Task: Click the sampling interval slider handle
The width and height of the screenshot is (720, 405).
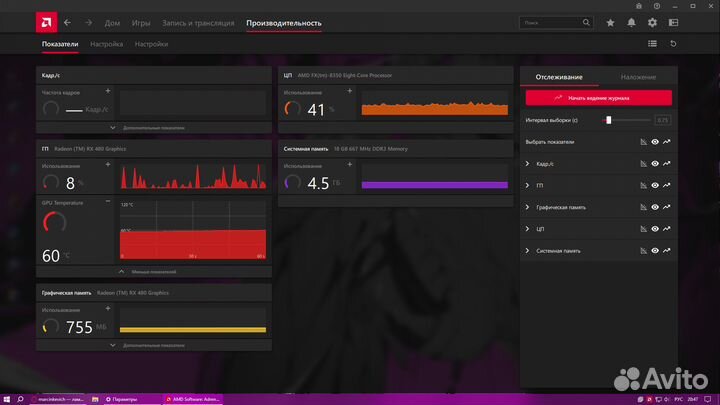Action: point(608,120)
